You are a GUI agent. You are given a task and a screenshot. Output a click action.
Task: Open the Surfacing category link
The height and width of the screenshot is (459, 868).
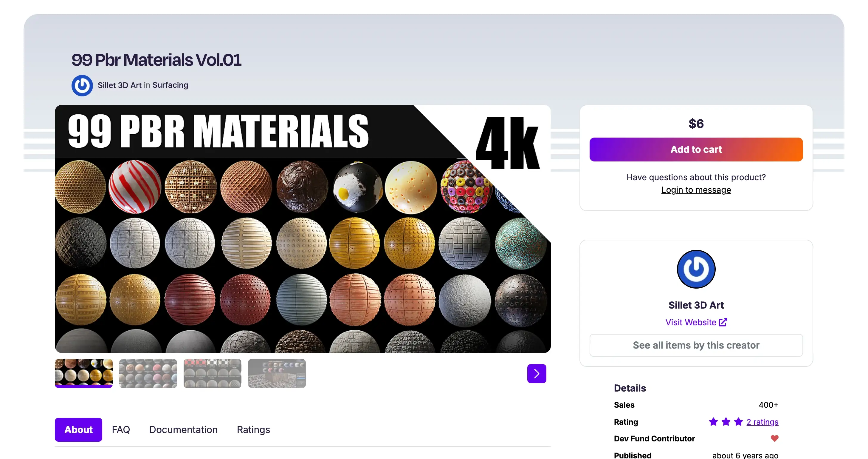[x=170, y=85]
